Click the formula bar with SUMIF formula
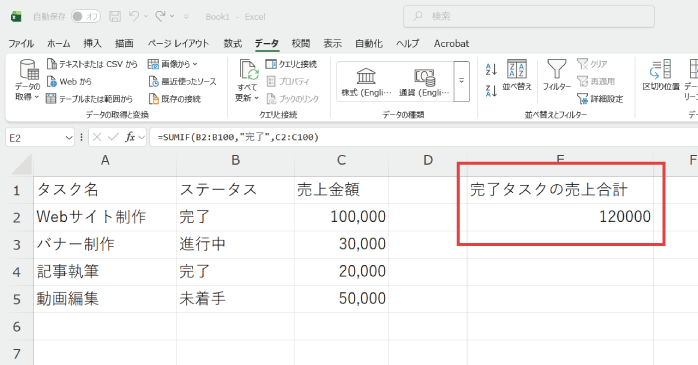The image size is (698, 365). click(423, 137)
